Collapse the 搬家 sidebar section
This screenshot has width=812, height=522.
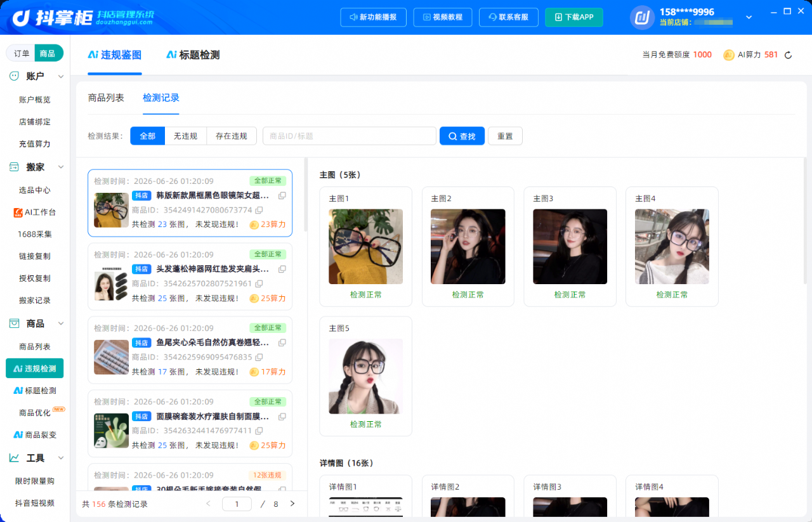(61, 167)
